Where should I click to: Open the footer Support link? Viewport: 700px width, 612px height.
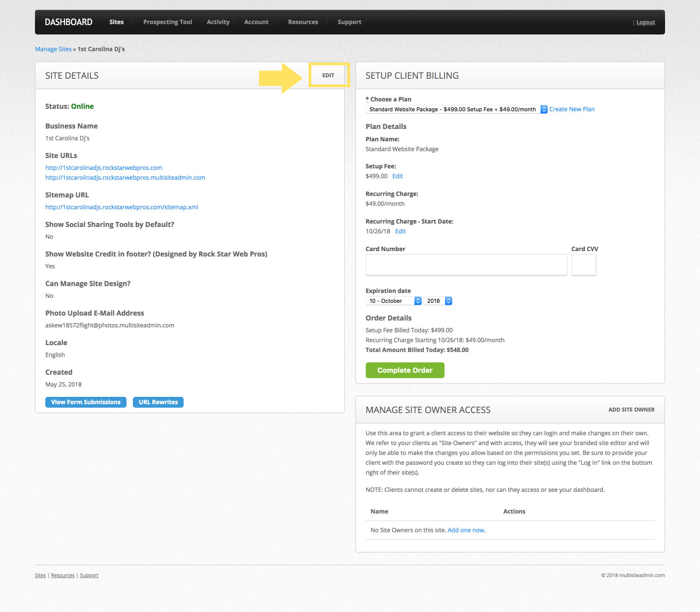pyautogui.click(x=89, y=576)
